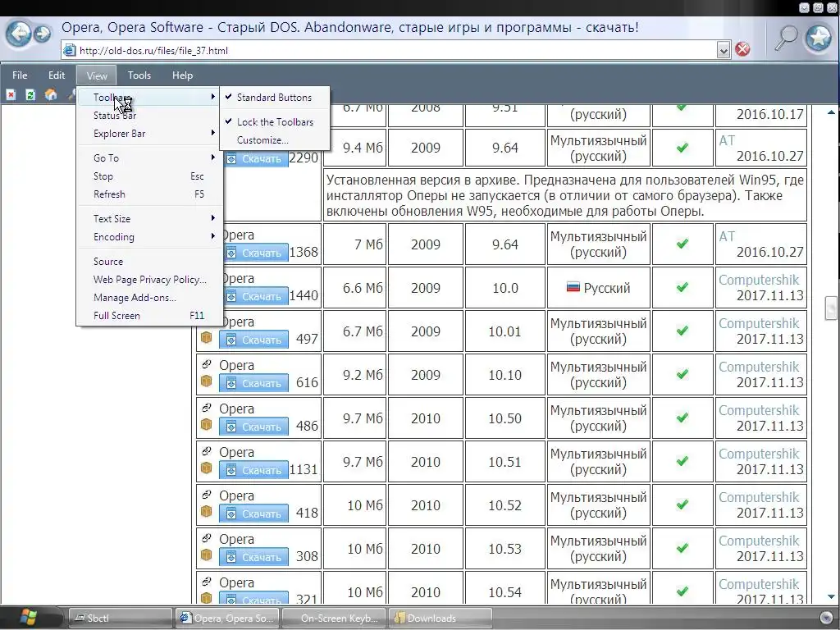The image size is (840, 630).
Task: Click the package icon in the 616 downloads row
Action: (x=206, y=381)
